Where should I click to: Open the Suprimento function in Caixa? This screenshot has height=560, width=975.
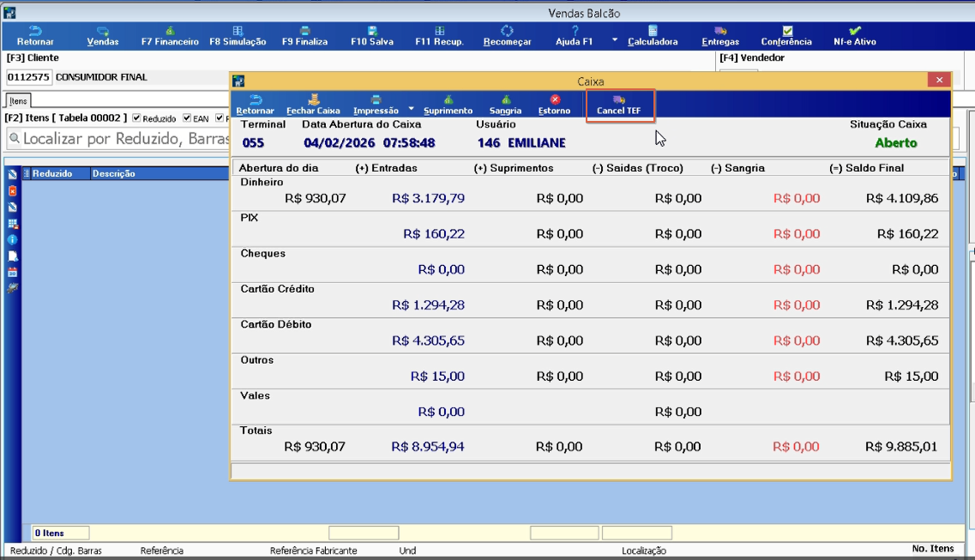coord(448,105)
